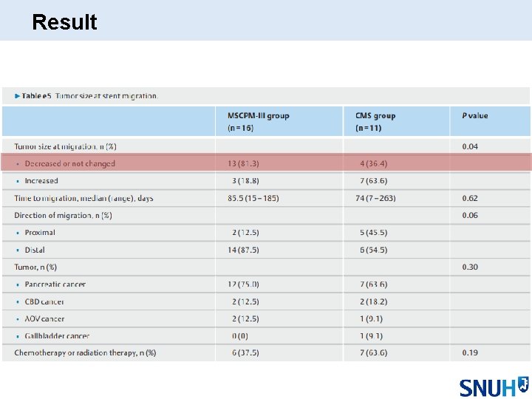Select "7 (63.6)" in the Increased row
Viewport: 532px width, 399px height.
pyautogui.click(x=374, y=181)
